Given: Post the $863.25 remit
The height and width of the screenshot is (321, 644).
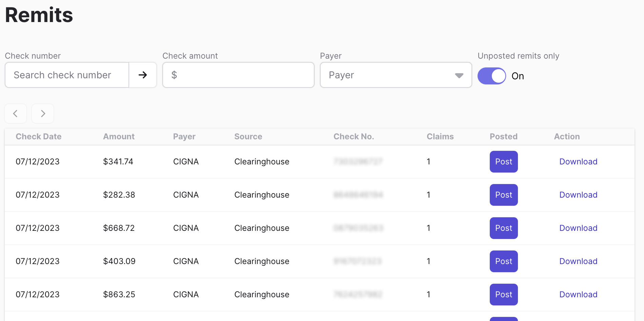Looking at the screenshot, I should click(x=503, y=295).
